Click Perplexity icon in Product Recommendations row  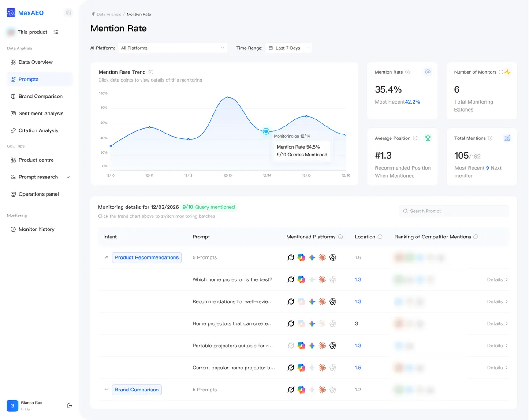click(291, 257)
